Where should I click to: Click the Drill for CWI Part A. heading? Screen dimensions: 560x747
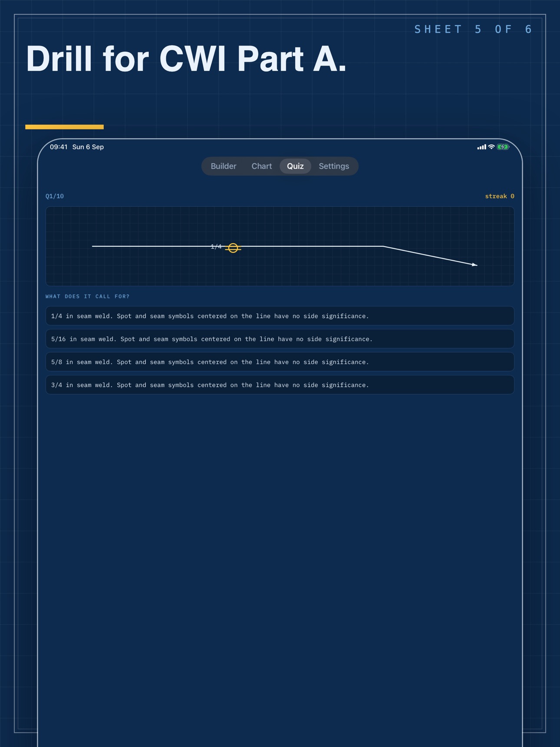(186, 59)
